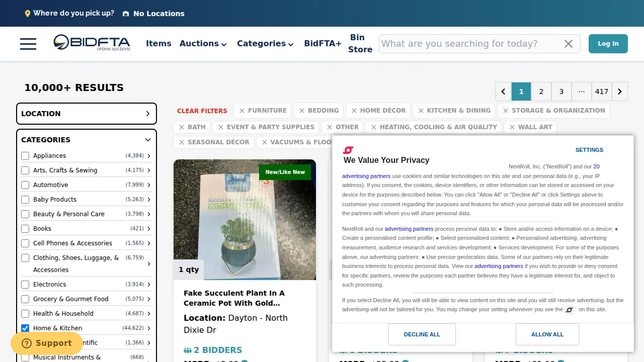Click the store icon beside No Locations
Screen dimensions: 644x362
coord(126,14)
